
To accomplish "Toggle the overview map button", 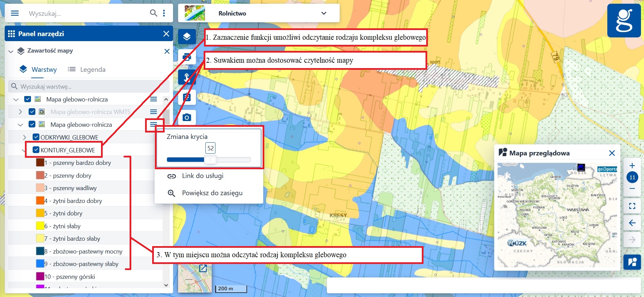I will 632,262.
